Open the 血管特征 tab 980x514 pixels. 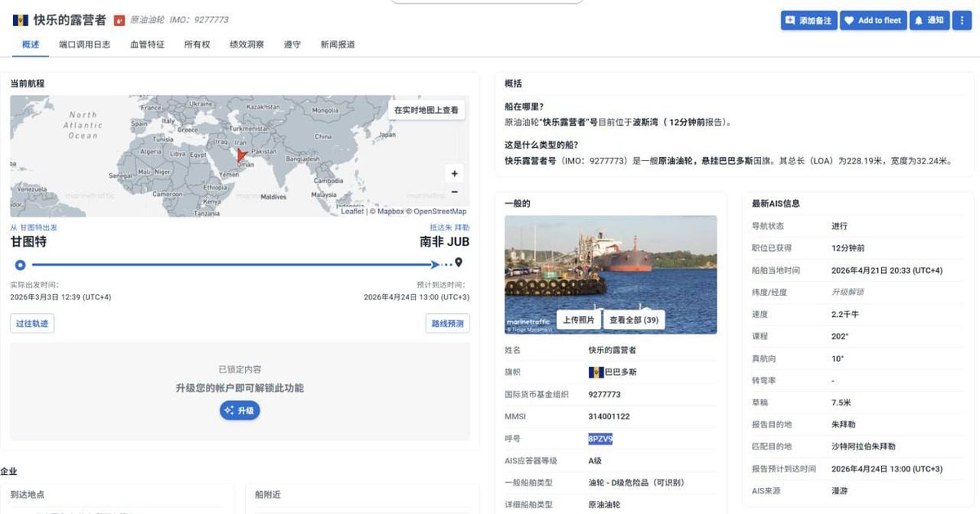(x=147, y=44)
